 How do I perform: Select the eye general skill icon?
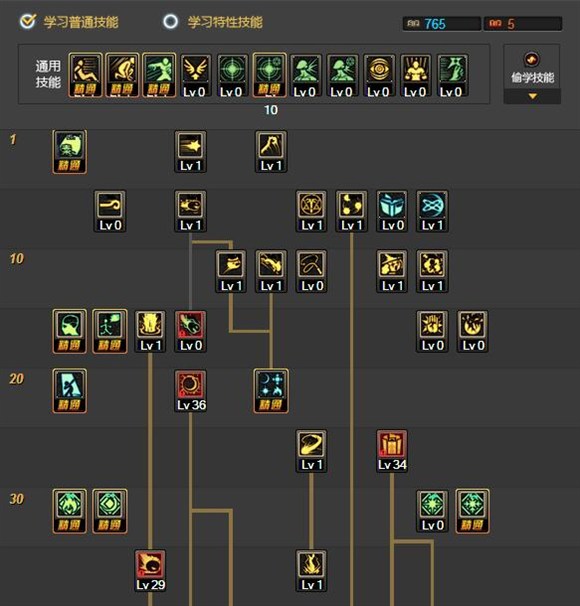[x=379, y=76]
